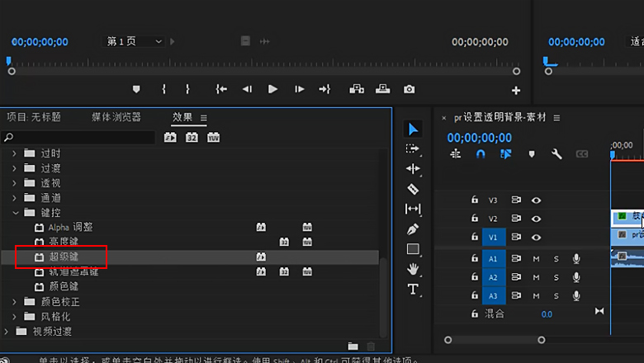Click the 混合 volume value 0.0
The image size is (644, 363).
547,314
